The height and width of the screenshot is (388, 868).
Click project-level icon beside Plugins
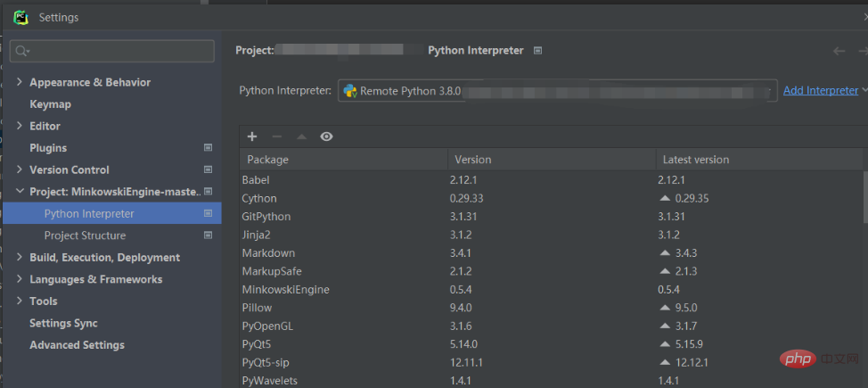pos(208,148)
